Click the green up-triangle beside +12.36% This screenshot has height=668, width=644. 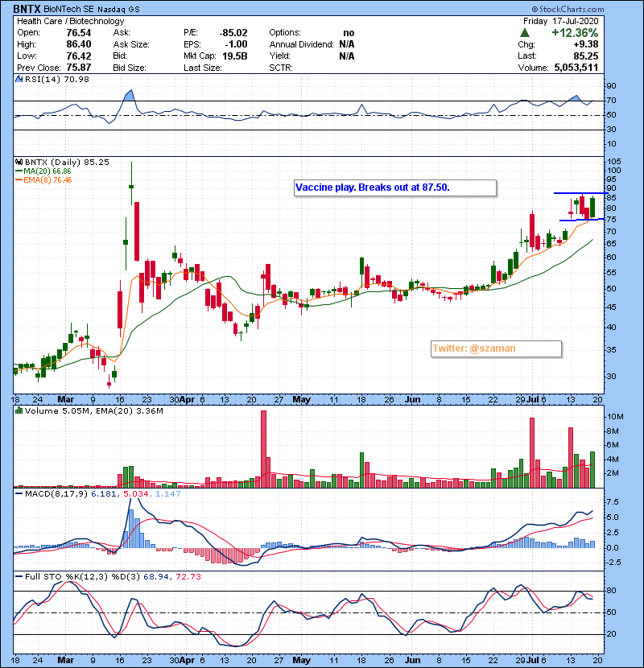click(525, 33)
